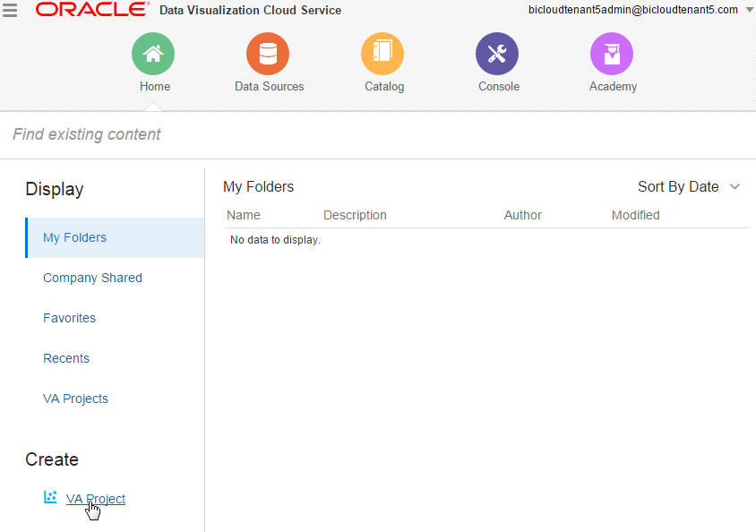Click the 'No data to display.' text
Screen dimensions: 756x532
click(x=275, y=239)
